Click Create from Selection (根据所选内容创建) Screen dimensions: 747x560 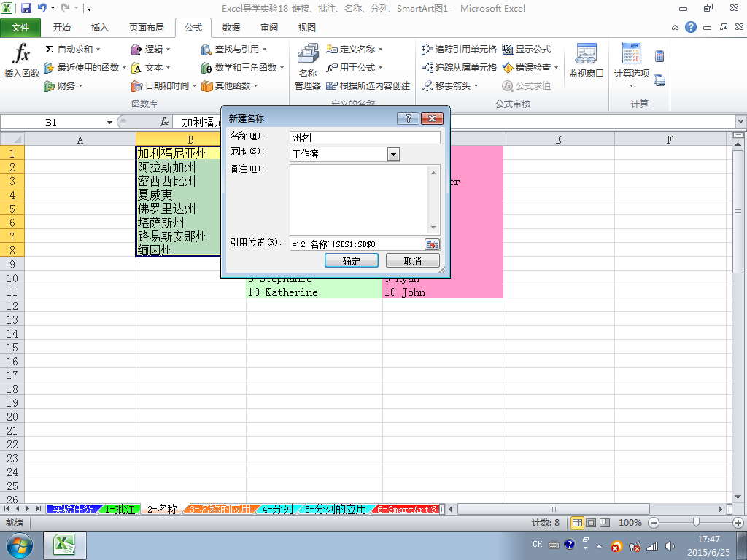click(368, 86)
